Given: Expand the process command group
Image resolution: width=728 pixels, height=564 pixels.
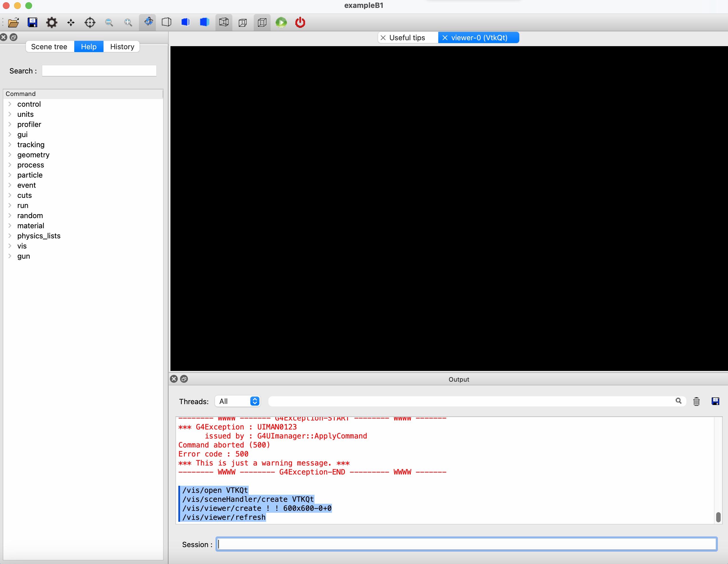Looking at the screenshot, I should pos(10,165).
